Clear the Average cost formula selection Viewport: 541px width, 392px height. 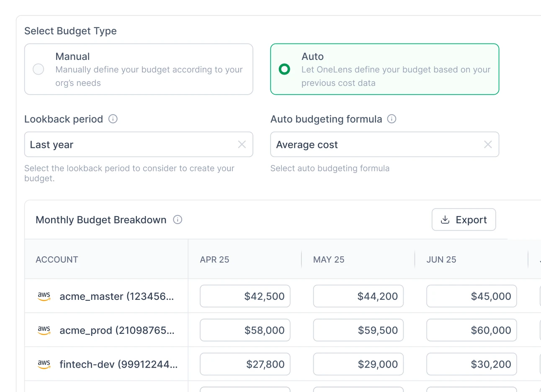tap(488, 144)
